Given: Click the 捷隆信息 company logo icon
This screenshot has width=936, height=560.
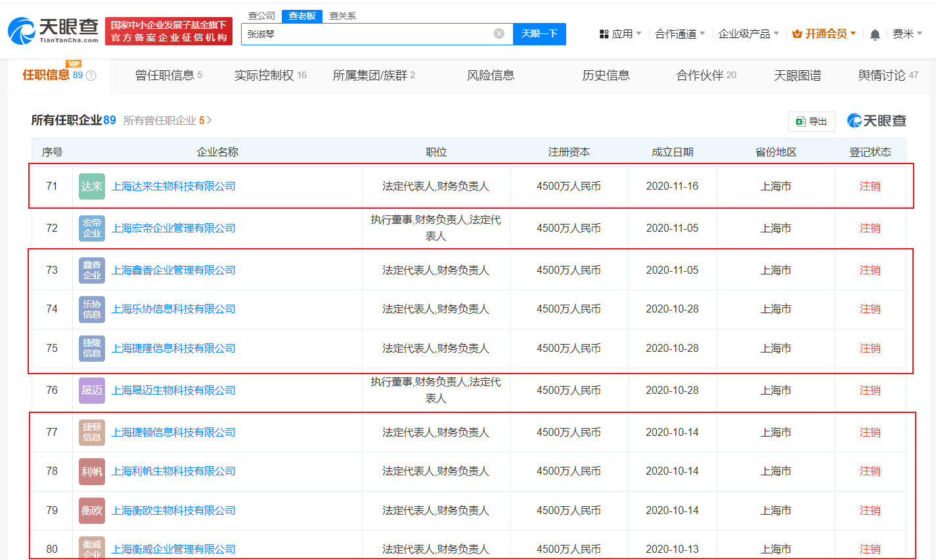Looking at the screenshot, I should click(91, 348).
